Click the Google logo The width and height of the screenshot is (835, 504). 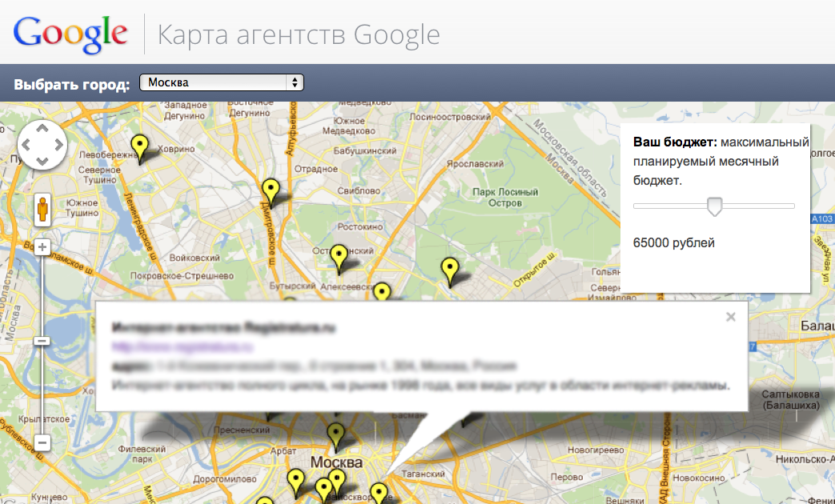(70, 34)
